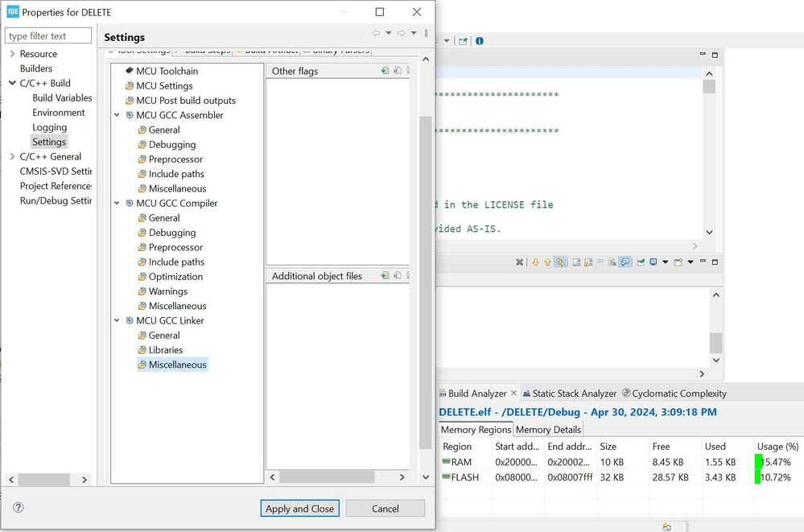804x532 pixels.
Task: Click the yellow up arrow in the console toolbar
Action: tap(547, 262)
